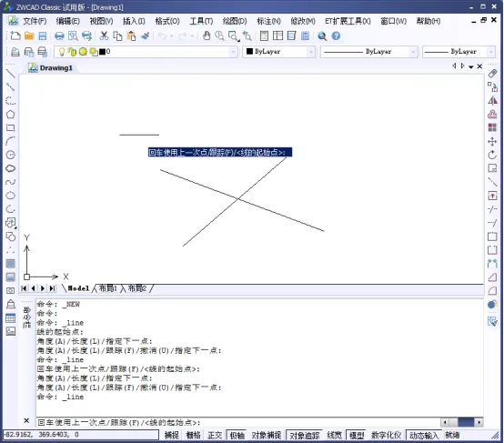Select the Polygon drawing tool
The height and width of the screenshot is (443, 504).
[x=10, y=114]
